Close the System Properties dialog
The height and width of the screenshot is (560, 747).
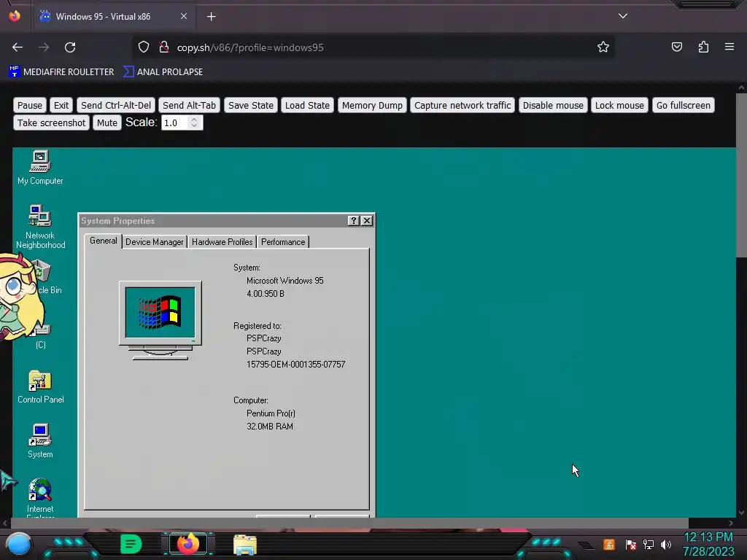click(366, 220)
